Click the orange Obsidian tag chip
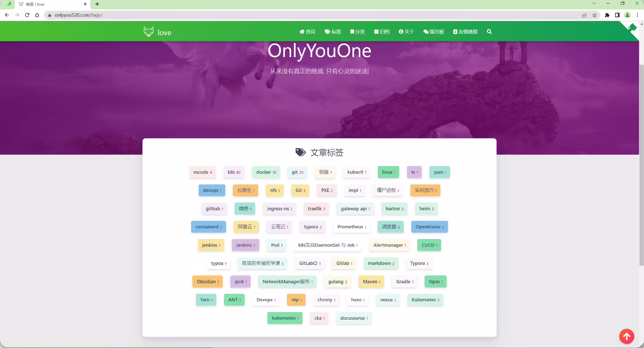Screen dimensions: 644x348 pyautogui.click(x=207, y=282)
